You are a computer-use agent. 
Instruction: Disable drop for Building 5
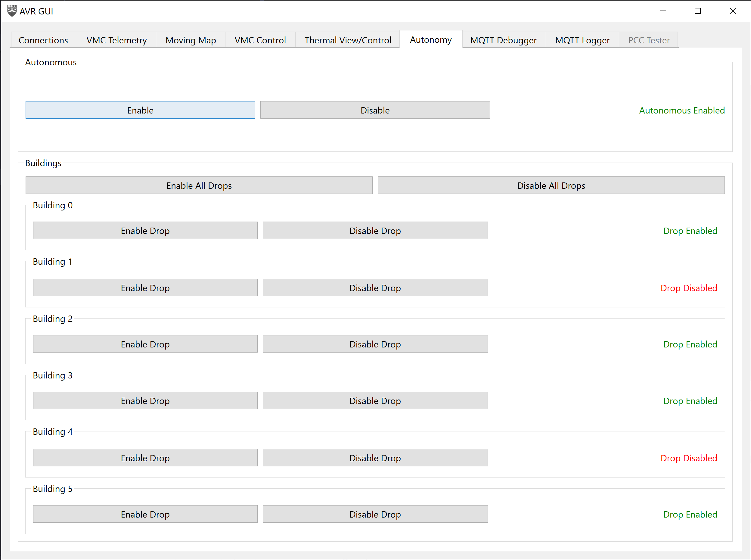[x=375, y=514]
